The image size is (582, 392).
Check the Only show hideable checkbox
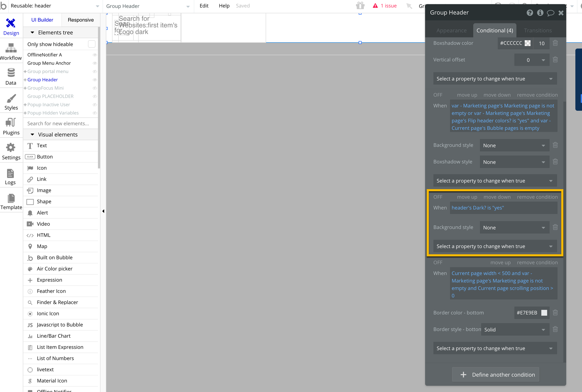coord(91,44)
